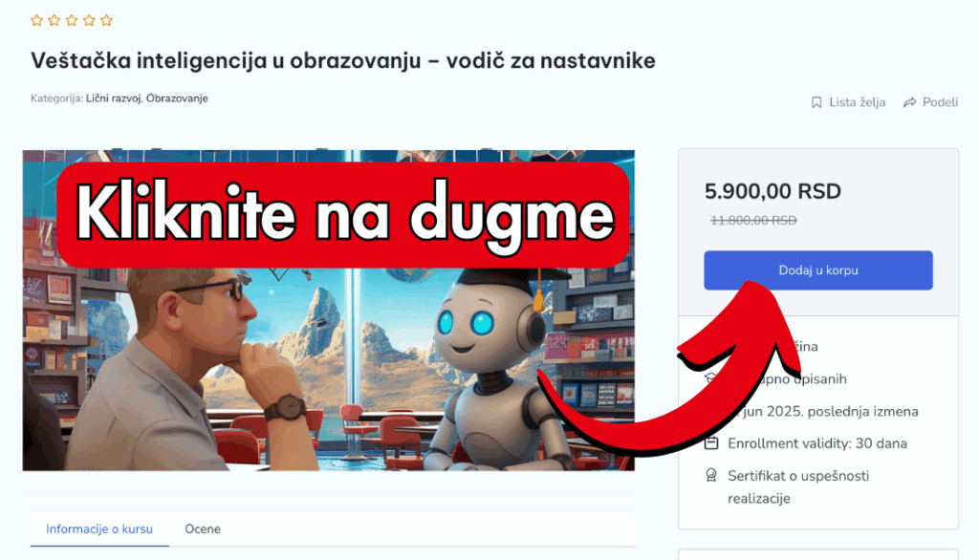Click the certificate badge icon by Sertifikat
Viewport: 979px width, 560px height.
pyautogui.click(x=711, y=476)
